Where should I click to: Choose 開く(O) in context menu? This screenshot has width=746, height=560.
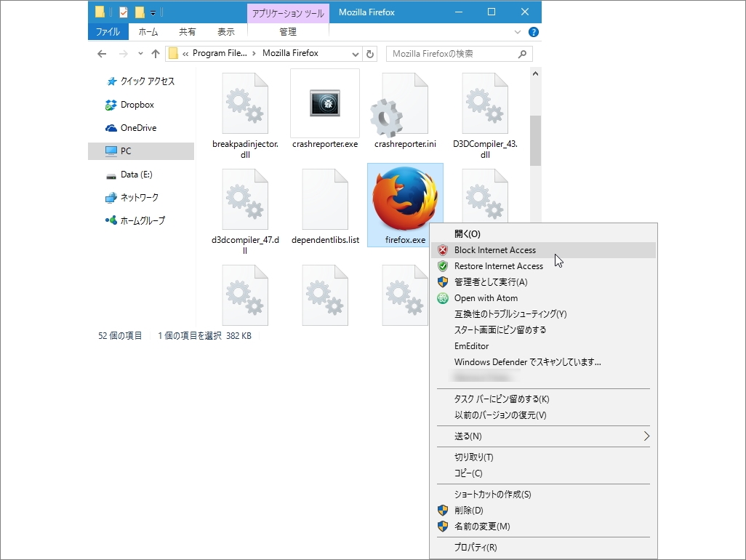tap(543, 234)
